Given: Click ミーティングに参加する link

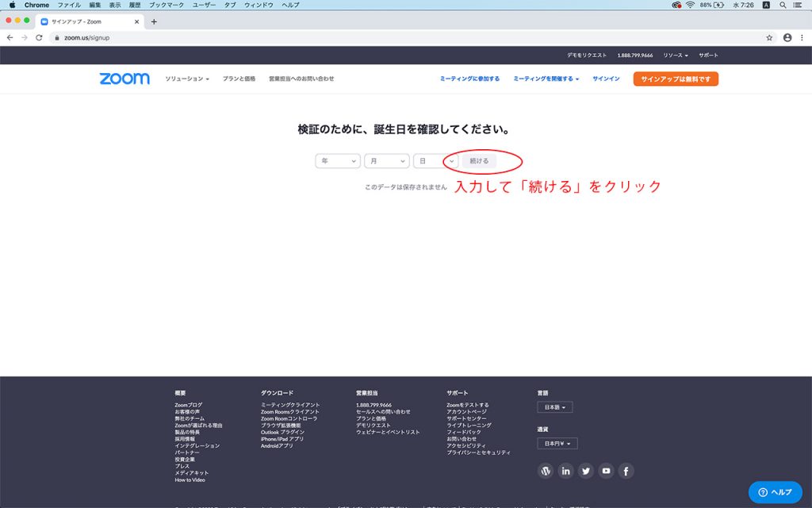Looking at the screenshot, I should click(469, 79).
